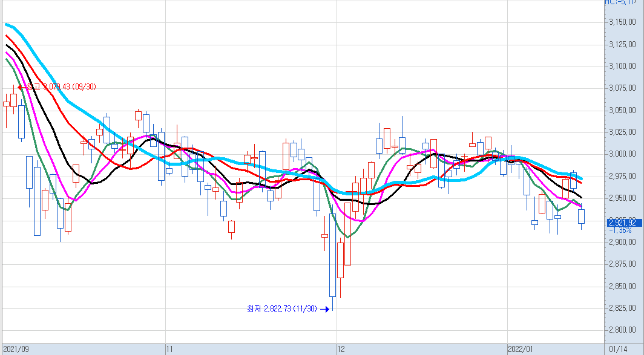This screenshot has width=644, height=355.
Task: Click the 2,975.00 price axis label
Action: tap(622, 176)
